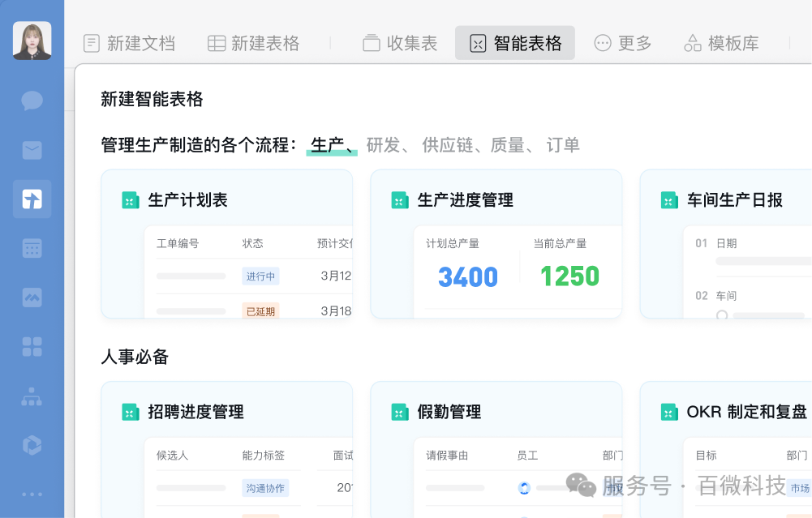Open the org chart icon in the sidebar
Screen dimensions: 812x518
pos(32,396)
